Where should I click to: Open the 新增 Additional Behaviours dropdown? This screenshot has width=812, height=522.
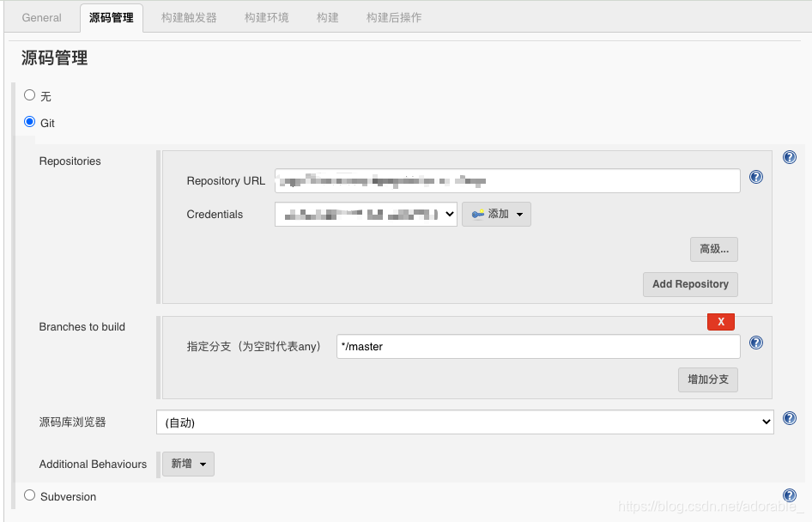188,464
